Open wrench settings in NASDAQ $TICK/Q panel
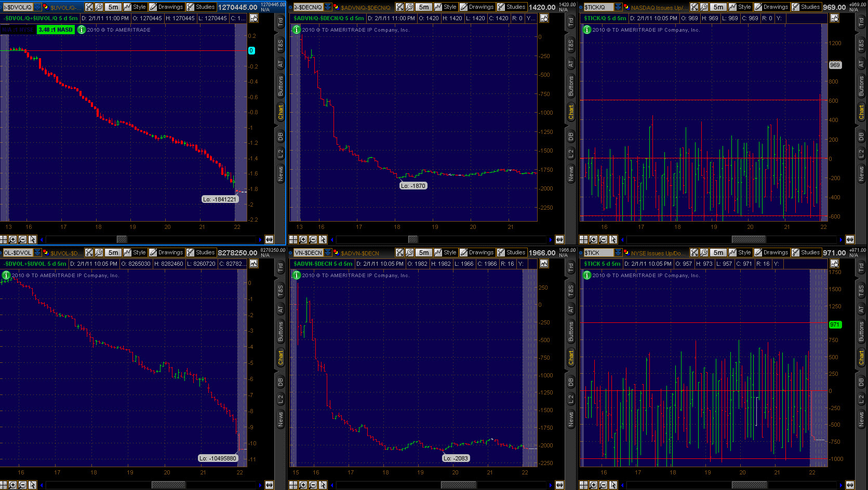The height and width of the screenshot is (490, 868). click(704, 7)
